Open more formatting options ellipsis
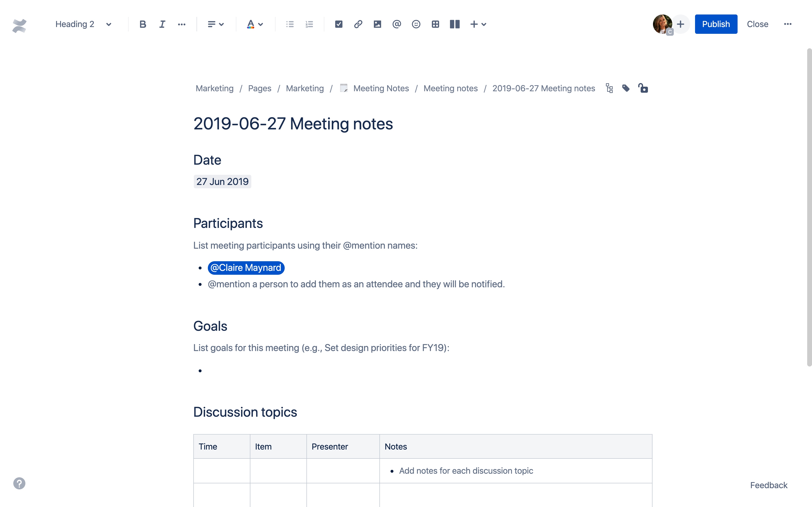The image size is (812, 507). click(181, 24)
